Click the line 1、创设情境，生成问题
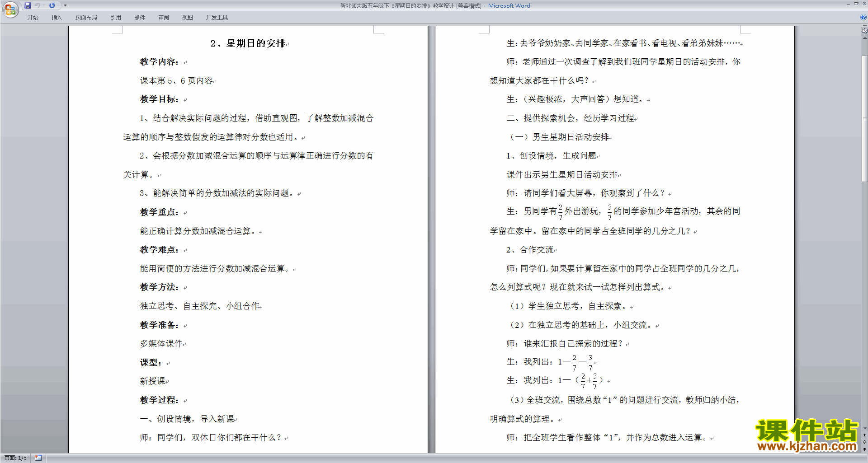Viewport: 868px width, 463px height. pyautogui.click(x=552, y=156)
